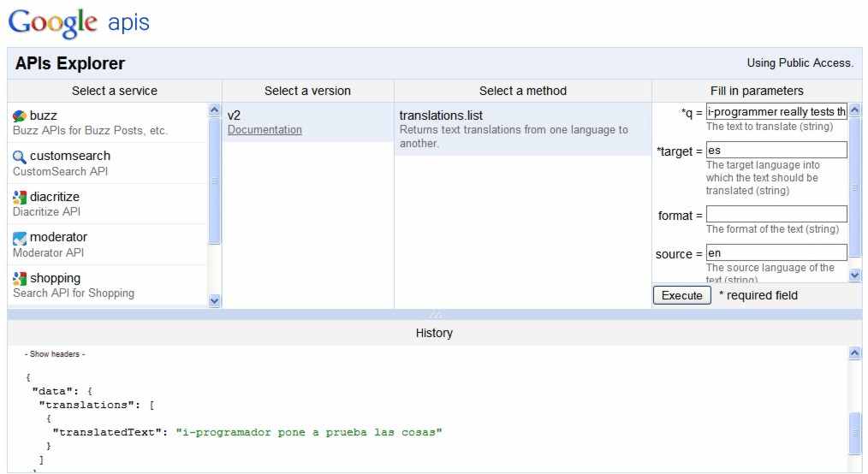Select the shopping service

107,285
